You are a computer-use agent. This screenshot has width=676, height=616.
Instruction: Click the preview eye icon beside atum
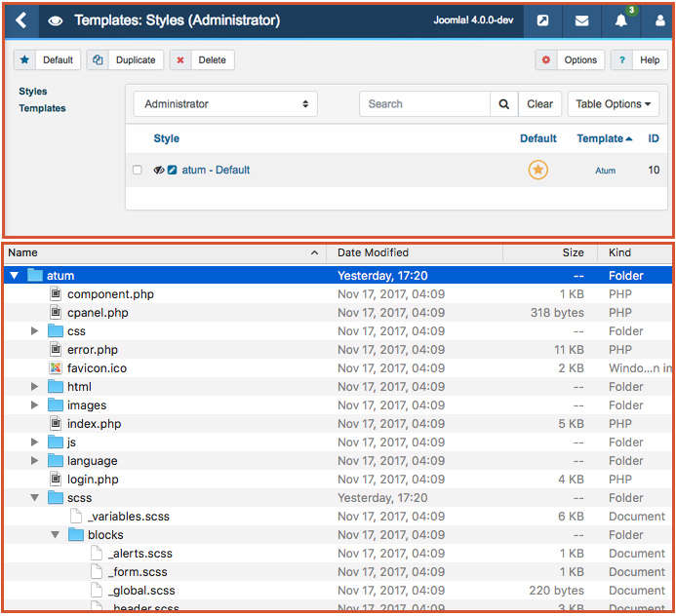pos(159,171)
